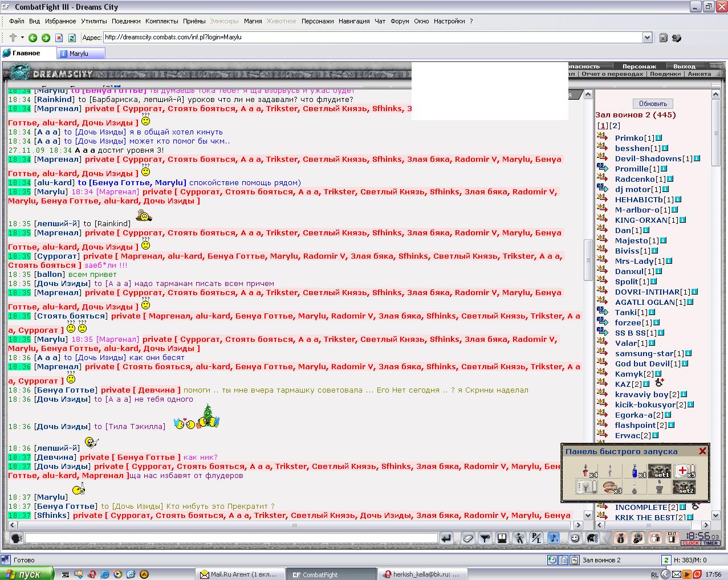Use the bread food item x3
The height and width of the screenshot is (580, 728).
point(612,487)
